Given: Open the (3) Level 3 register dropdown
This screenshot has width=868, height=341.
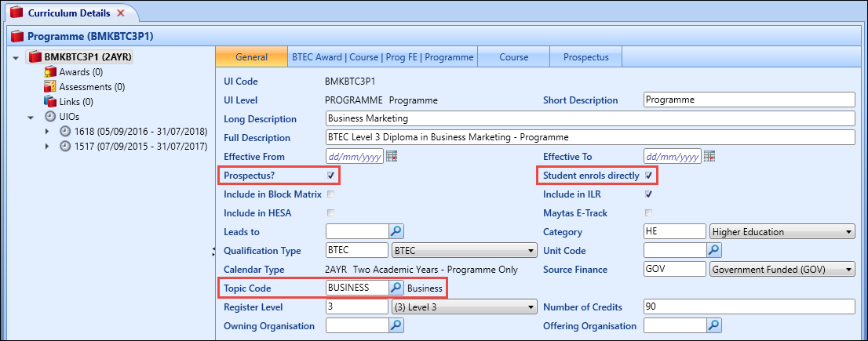Looking at the screenshot, I should (465, 307).
